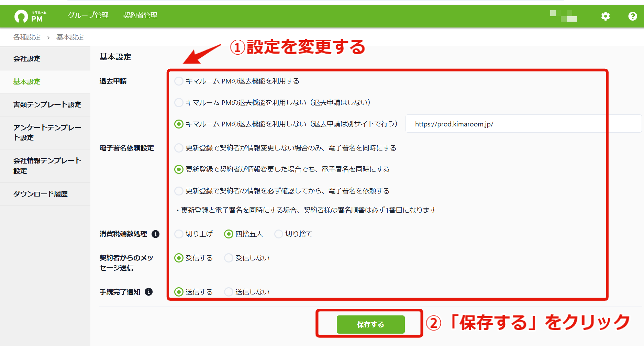644x346 pixels.
Task: Click the 契約者からのメッセージ送信 label
Action: pyautogui.click(x=126, y=263)
